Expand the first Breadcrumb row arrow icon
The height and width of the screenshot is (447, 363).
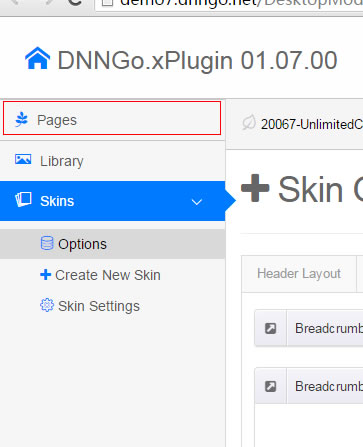point(270,328)
